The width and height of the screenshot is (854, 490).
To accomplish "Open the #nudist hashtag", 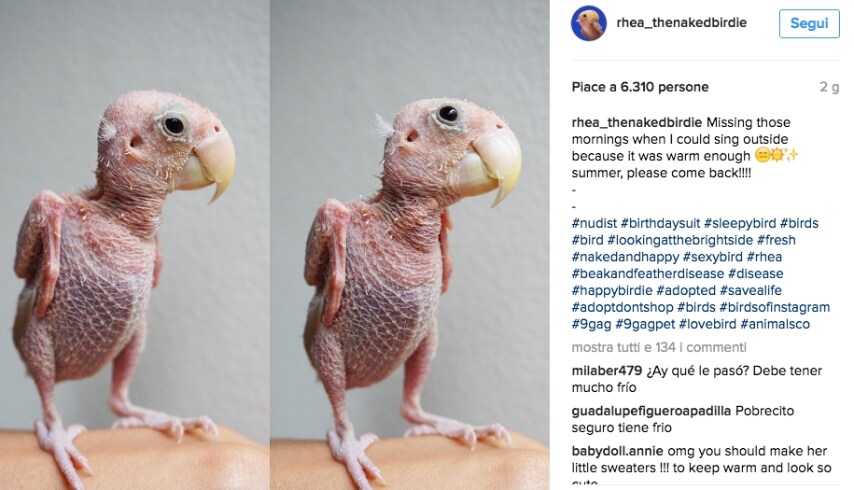I will coord(594,223).
